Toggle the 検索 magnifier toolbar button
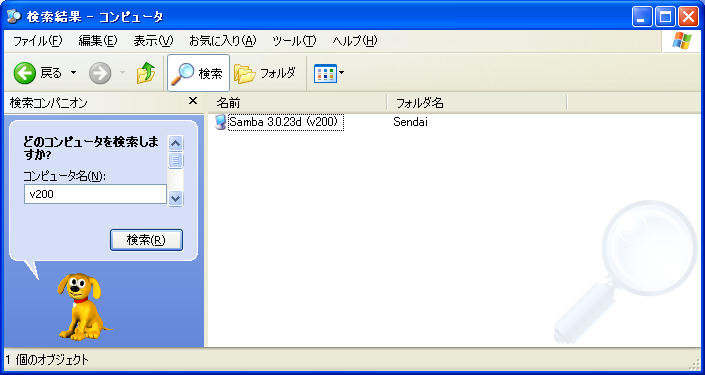705x375 pixels. [x=198, y=73]
